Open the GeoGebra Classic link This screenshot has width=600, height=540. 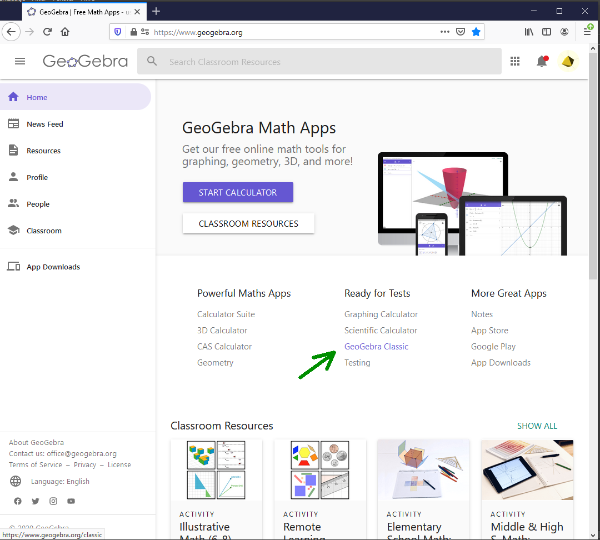pos(376,346)
